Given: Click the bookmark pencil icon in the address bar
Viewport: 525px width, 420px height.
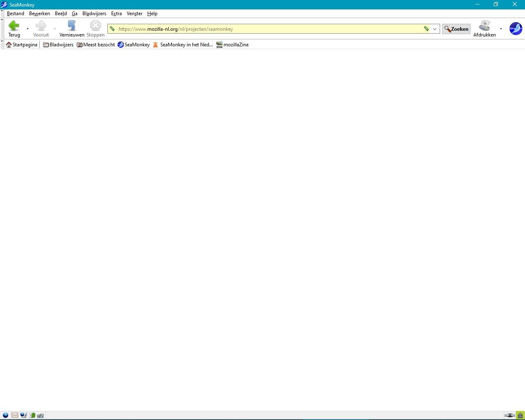Looking at the screenshot, I should [x=427, y=29].
